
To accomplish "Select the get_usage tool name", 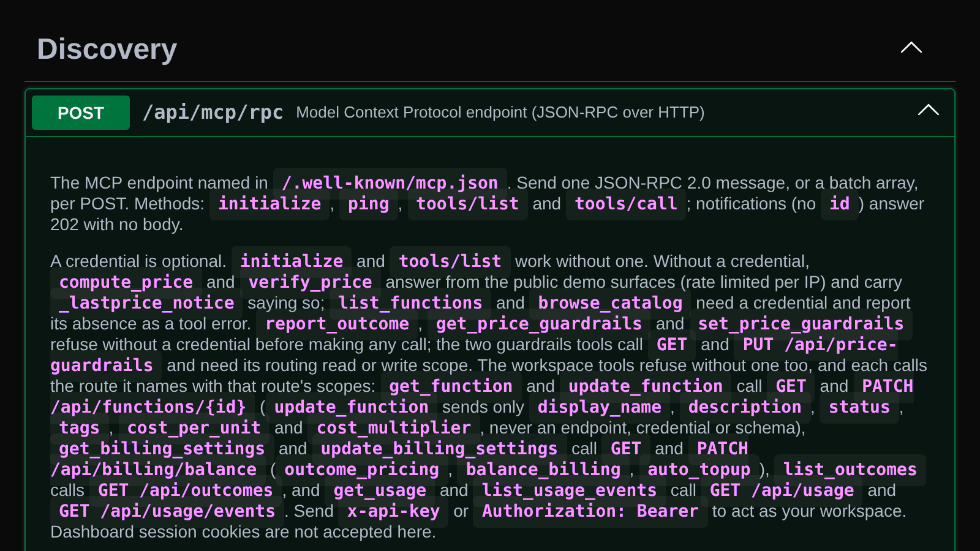I will 380,490.
